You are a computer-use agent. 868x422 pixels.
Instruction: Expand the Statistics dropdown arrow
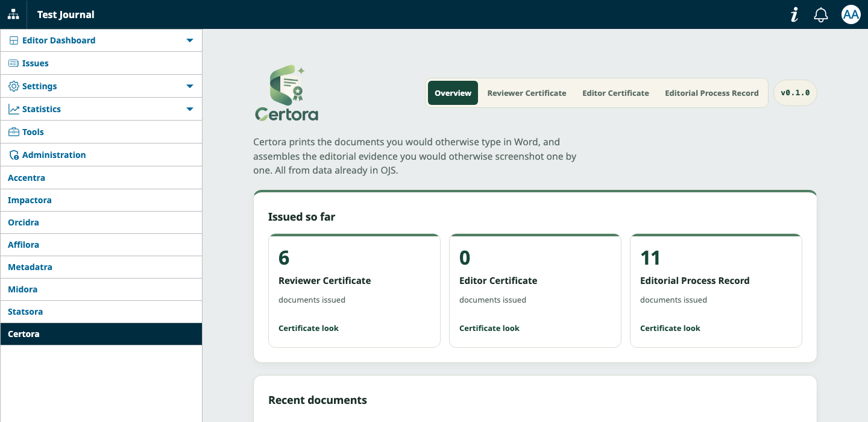tap(190, 109)
